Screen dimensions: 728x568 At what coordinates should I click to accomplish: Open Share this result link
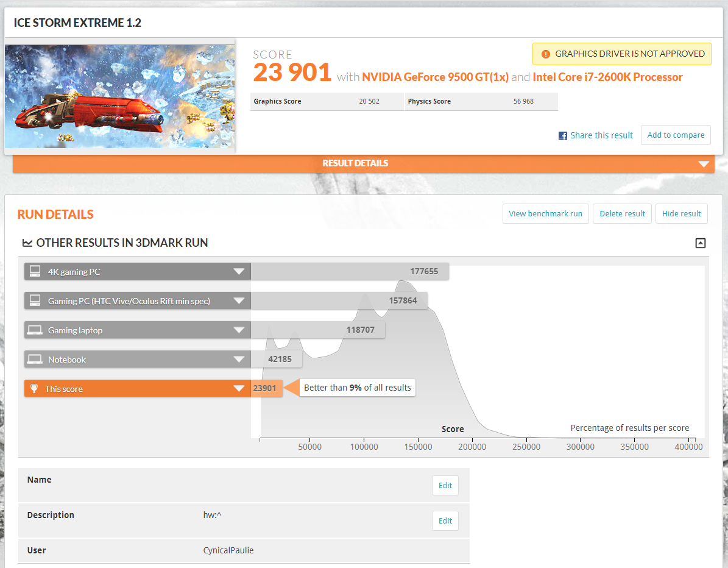pyautogui.click(x=601, y=136)
